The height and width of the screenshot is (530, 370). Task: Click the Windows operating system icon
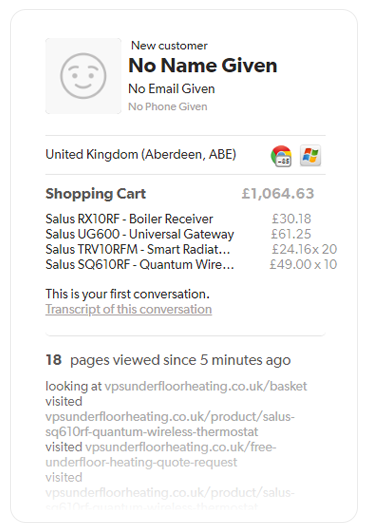coord(311,156)
